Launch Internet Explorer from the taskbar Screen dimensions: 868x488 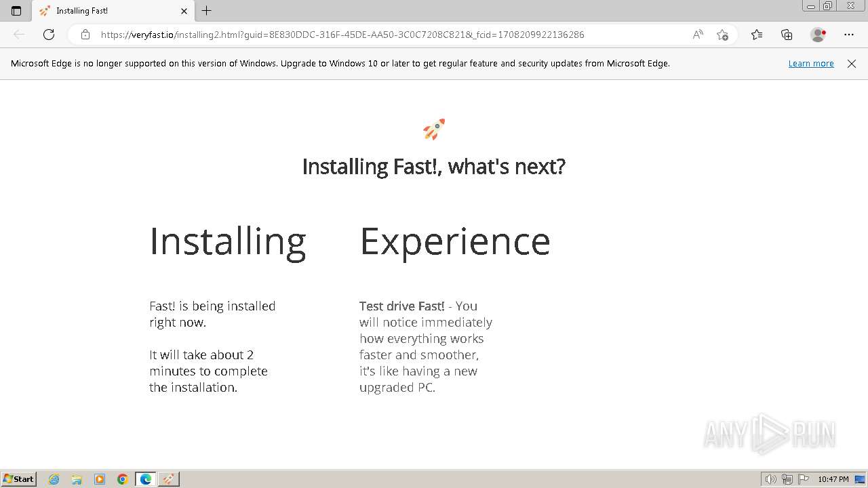click(x=54, y=479)
